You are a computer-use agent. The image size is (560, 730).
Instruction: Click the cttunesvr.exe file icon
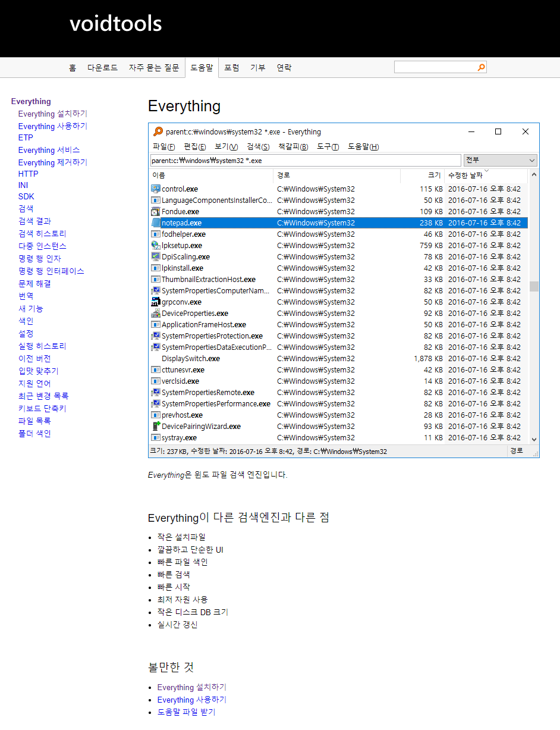[156, 369]
